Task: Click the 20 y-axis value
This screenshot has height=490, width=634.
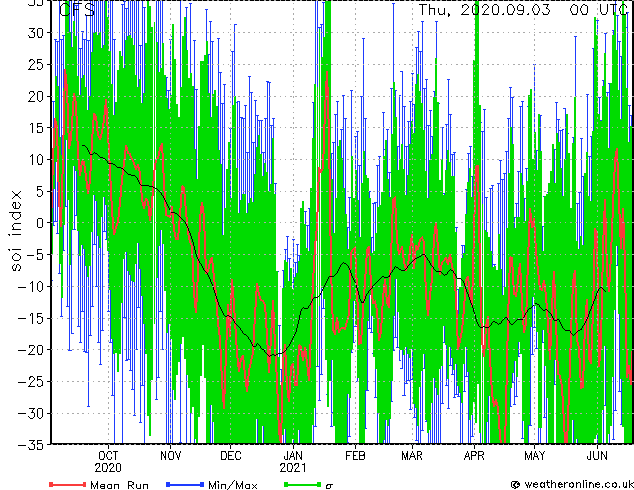Action: (x=36, y=96)
